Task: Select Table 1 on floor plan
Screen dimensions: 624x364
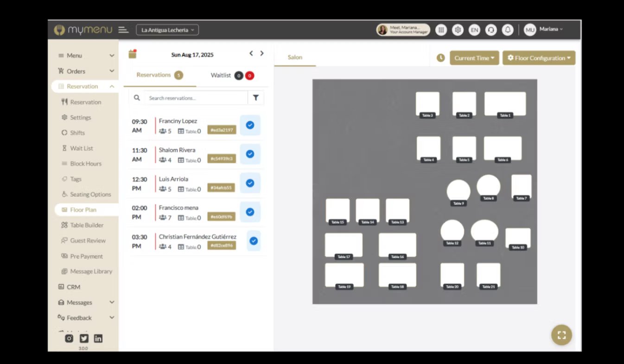Action: 505,104
